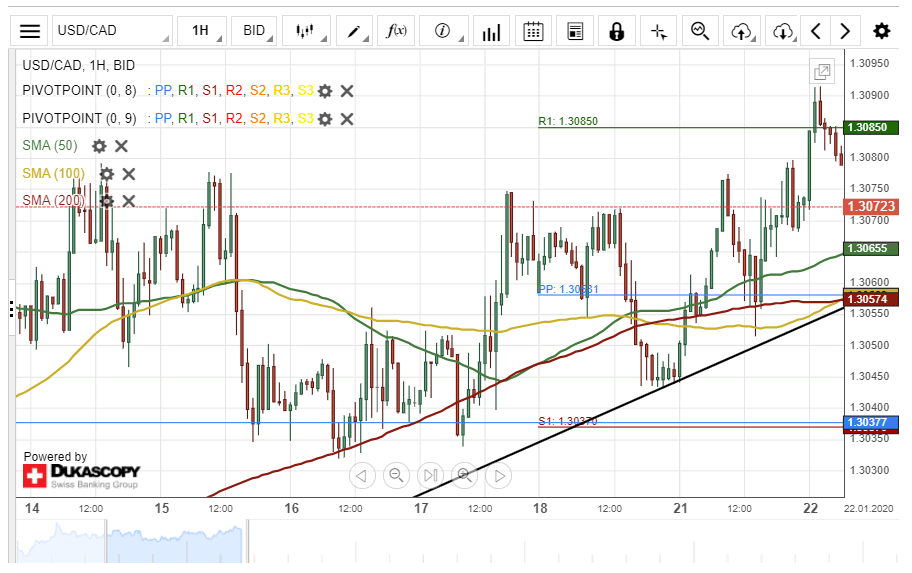Image resolution: width=912 pixels, height=573 pixels.
Task: Pop out chart using detach icon
Action: (822, 72)
